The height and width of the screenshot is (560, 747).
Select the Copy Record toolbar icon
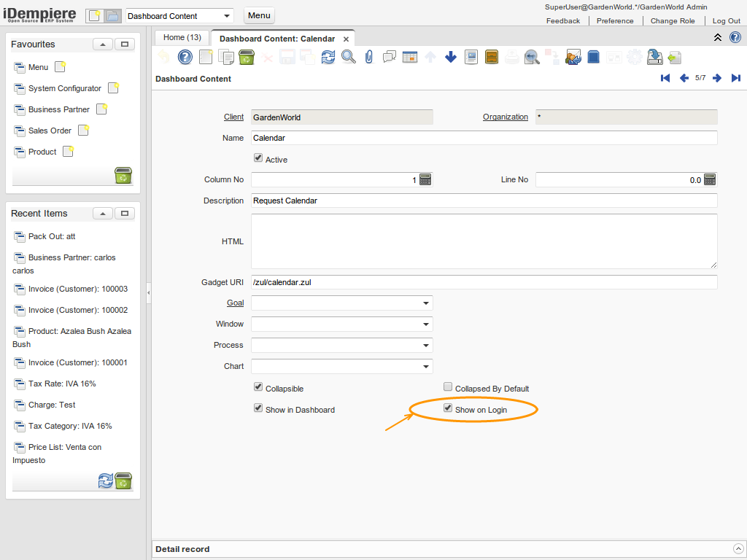226,56
